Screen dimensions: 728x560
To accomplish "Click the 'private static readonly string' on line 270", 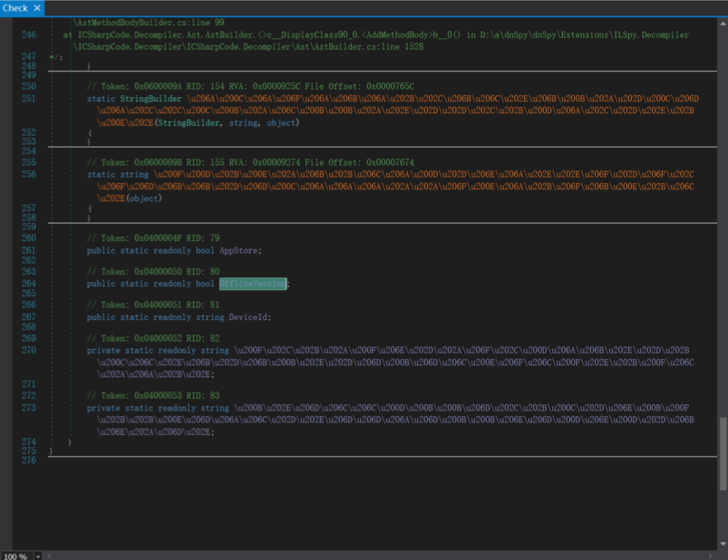I will [158, 351].
